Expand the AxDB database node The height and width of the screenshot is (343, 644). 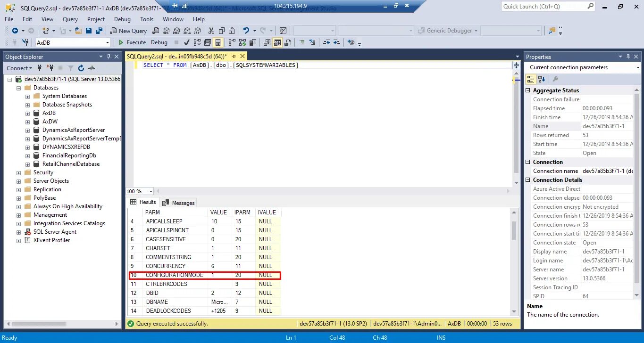[28, 113]
